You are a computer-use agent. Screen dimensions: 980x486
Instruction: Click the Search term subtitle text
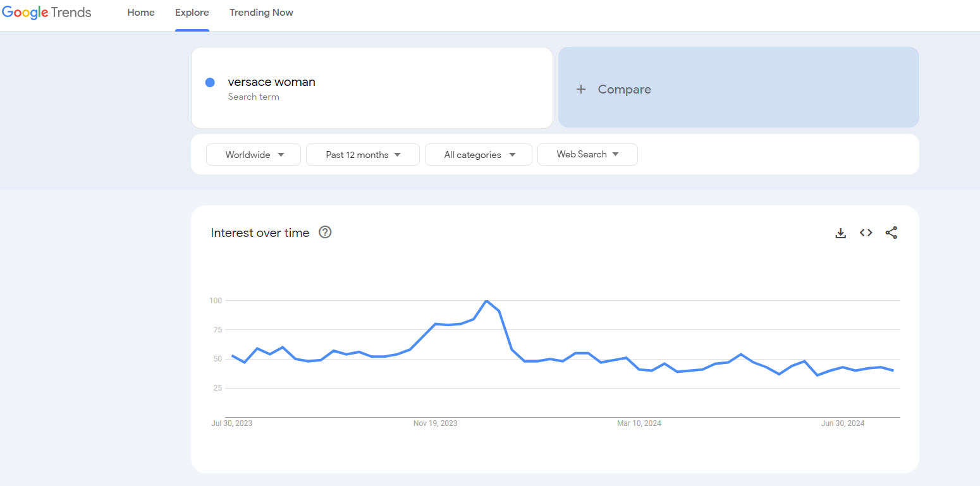click(x=254, y=97)
